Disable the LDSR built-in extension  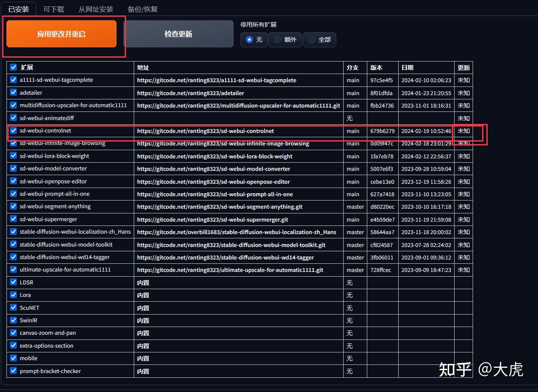pos(13,282)
